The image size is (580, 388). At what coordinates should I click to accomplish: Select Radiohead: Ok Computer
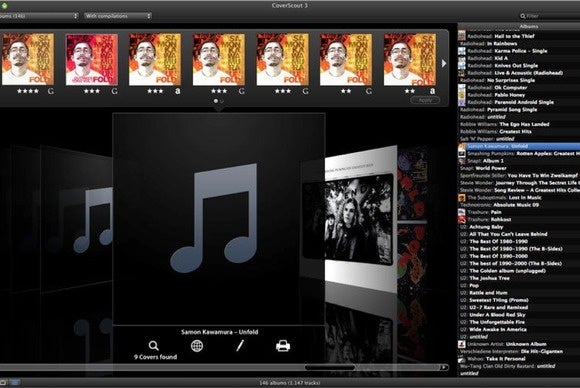(x=519, y=88)
